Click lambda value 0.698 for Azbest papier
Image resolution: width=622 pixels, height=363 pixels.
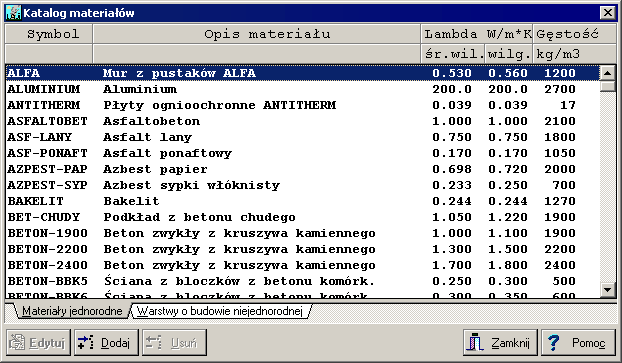point(452,169)
